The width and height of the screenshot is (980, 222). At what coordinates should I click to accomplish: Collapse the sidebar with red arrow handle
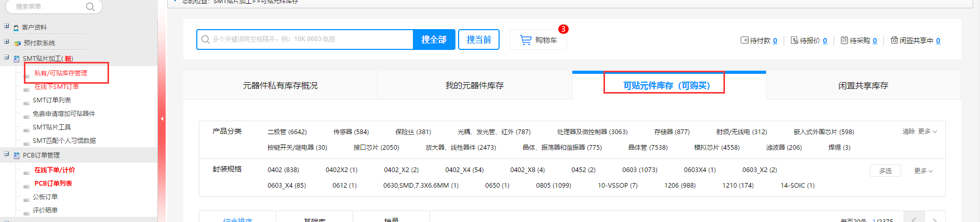pos(162,119)
